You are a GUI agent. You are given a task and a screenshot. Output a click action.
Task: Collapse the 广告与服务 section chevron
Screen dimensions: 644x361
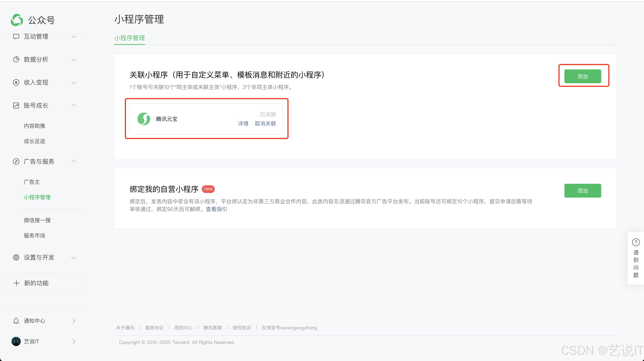click(73, 161)
